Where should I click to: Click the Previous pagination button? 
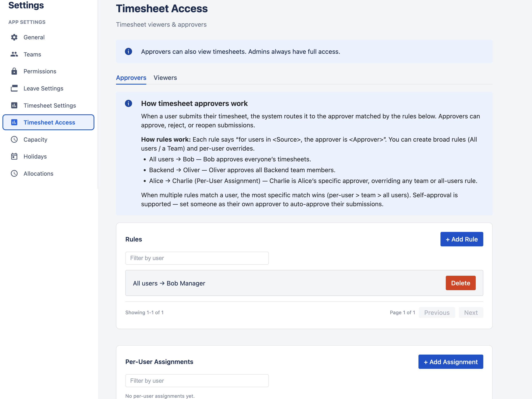[437, 312]
